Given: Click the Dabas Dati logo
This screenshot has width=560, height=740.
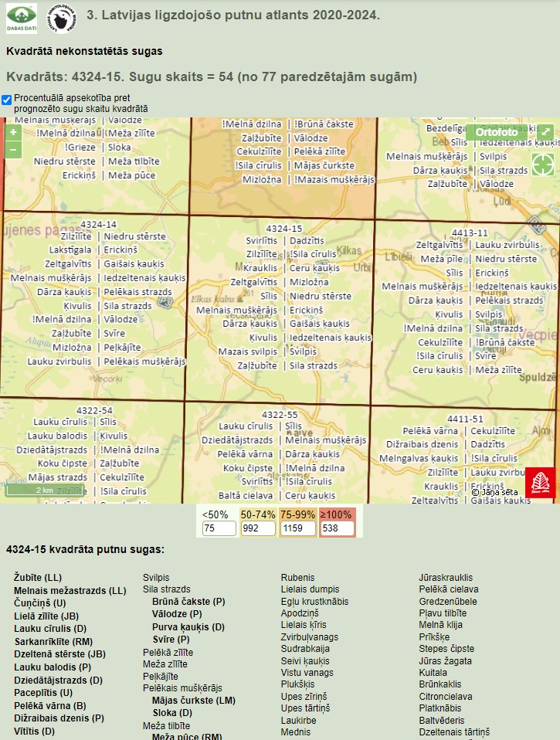Looking at the screenshot, I should tap(21, 17).
